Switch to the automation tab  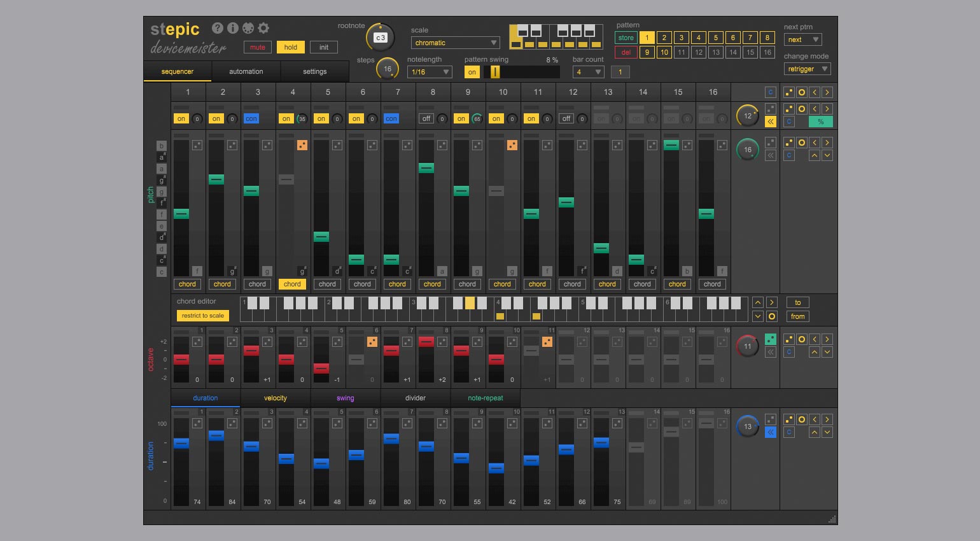[246, 71]
